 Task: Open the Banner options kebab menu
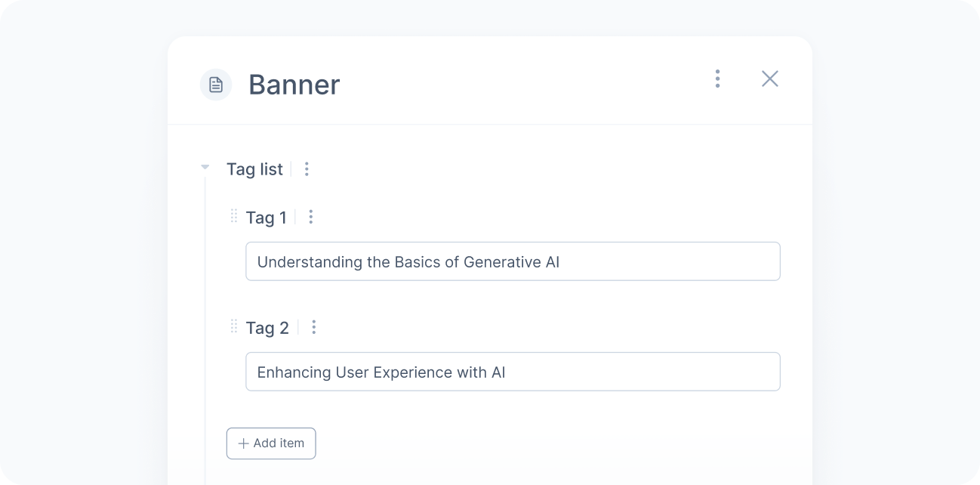[x=717, y=79]
